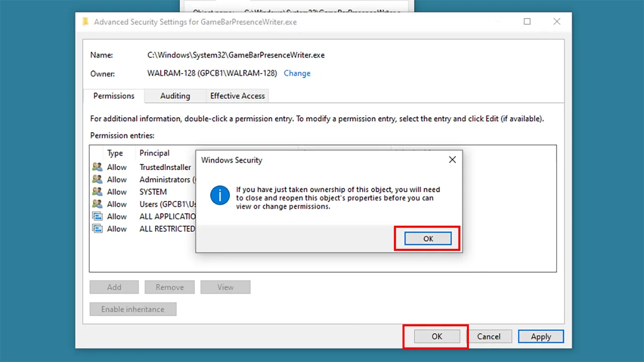Click the user group icon beside Users

pyautogui.click(x=97, y=204)
